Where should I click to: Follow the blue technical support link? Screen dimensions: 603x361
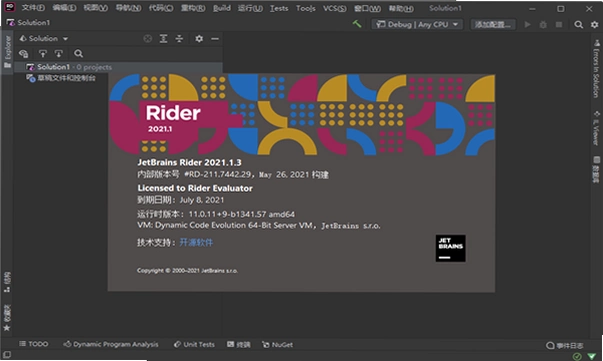pyautogui.click(x=196, y=243)
